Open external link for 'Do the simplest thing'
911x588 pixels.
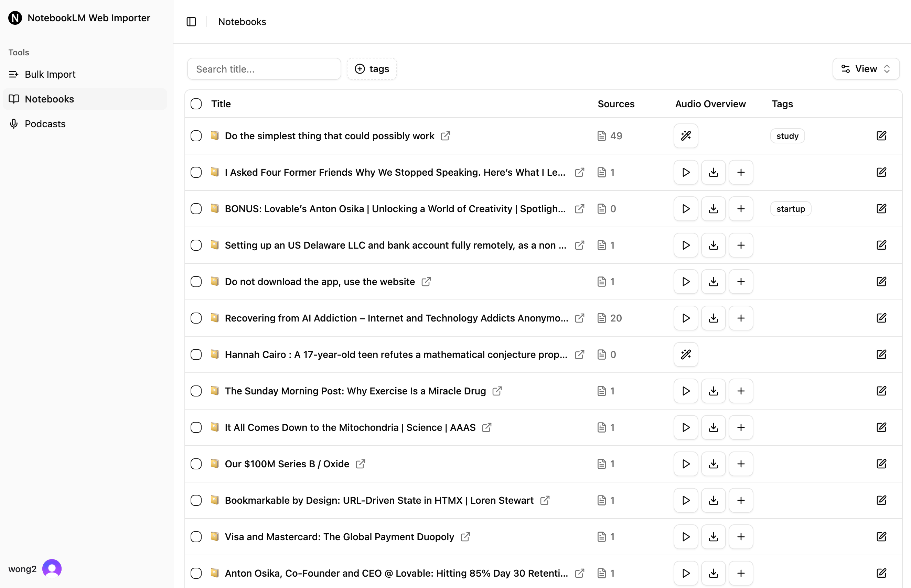coord(446,136)
